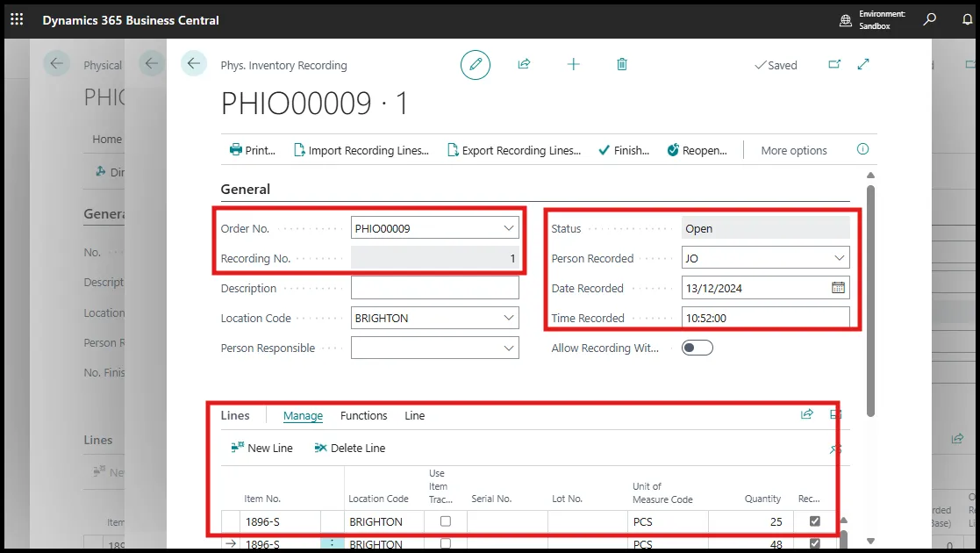
Task: Go back from Phys. Inventory Recording
Action: [194, 63]
